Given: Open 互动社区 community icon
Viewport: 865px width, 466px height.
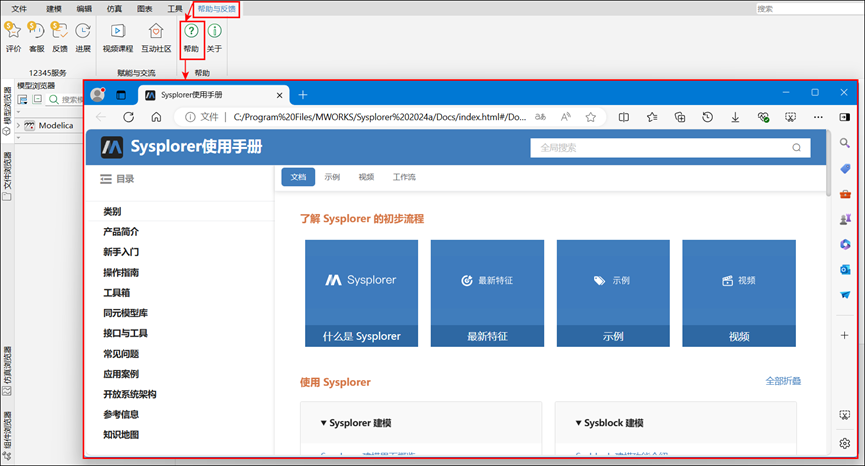Looking at the screenshot, I should [x=156, y=31].
